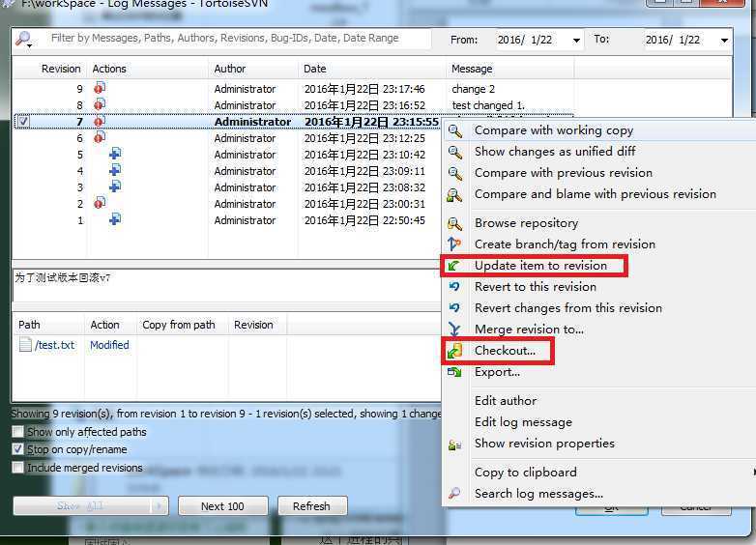The width and height of the screenshot is (756, 545).
Task: Click the Refresh button
Action: coord(312,506)
